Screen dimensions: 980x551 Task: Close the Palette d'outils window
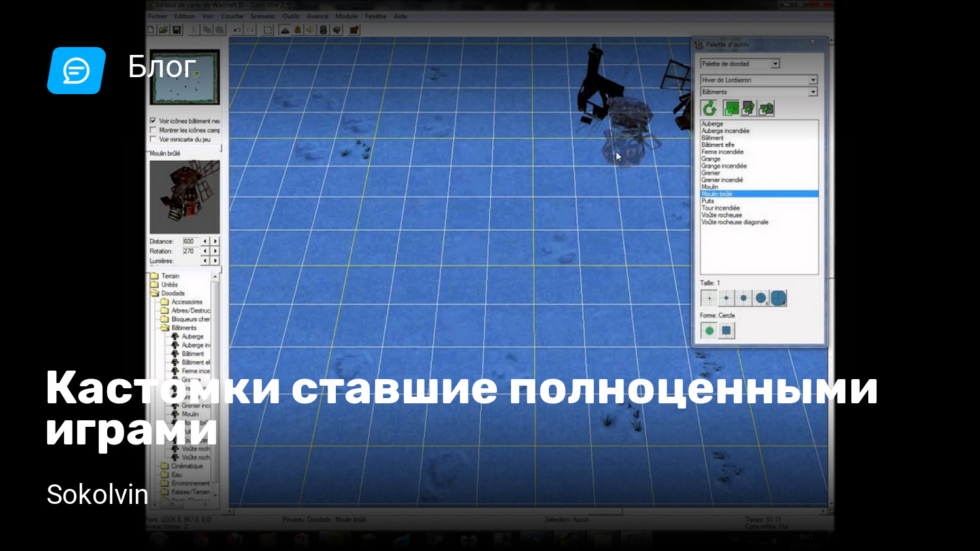[813, 42]
